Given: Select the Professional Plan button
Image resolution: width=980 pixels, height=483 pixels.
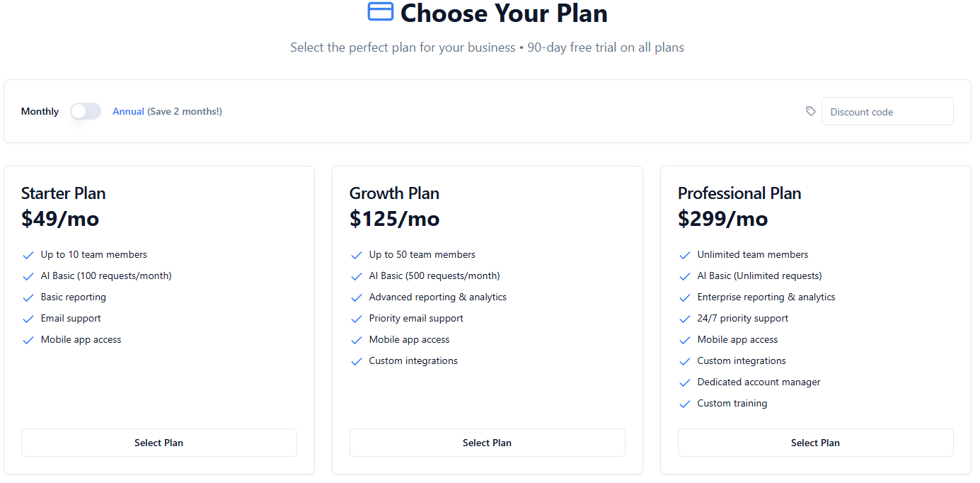Looking at the screenshot, I should click(x=815, y=443).
